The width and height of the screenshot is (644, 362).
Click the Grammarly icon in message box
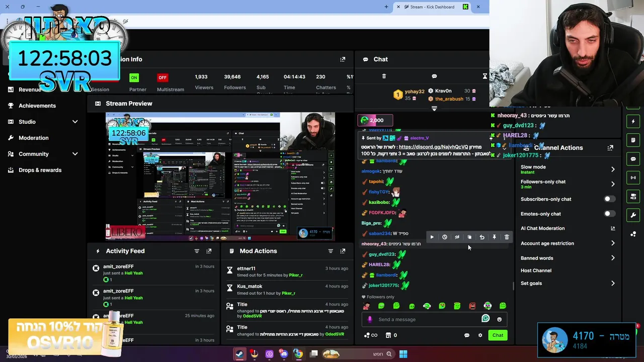486,318
